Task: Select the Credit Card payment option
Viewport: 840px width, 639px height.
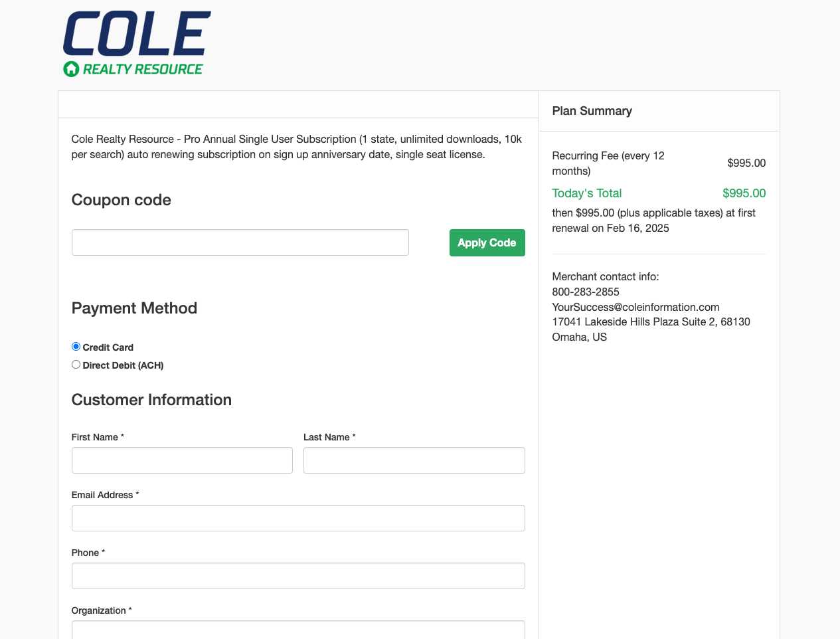Action: point(76,347)
